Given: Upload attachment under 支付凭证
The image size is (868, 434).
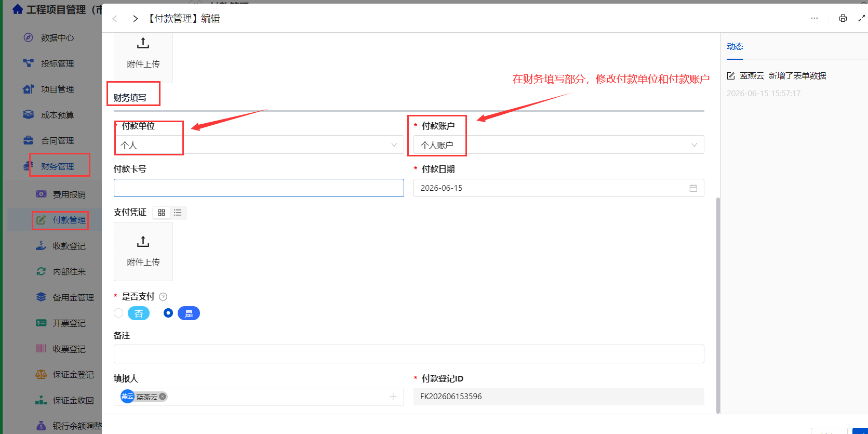Looking at the screenshot, I should point(143,252).
